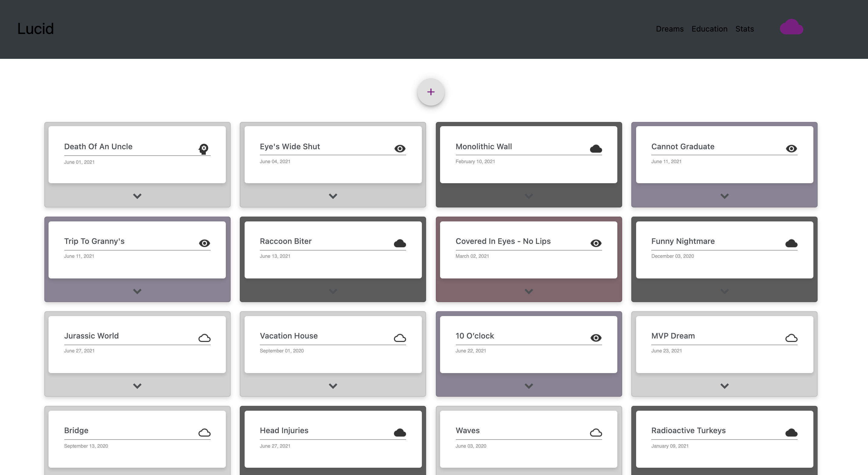Select the Cannot Graduate title
This screenshot has height=475, width=868.
pyautogui.click(x=683, y=147)
